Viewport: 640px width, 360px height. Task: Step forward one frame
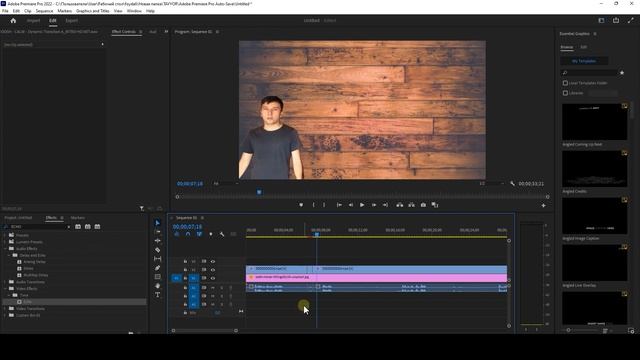pyautogui.click(x=373, y=205)
